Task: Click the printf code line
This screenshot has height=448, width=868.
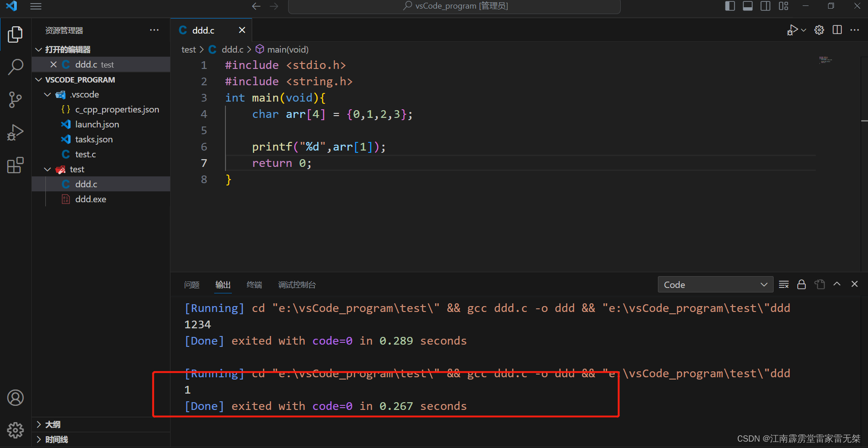Action: [x=319, y=147]
